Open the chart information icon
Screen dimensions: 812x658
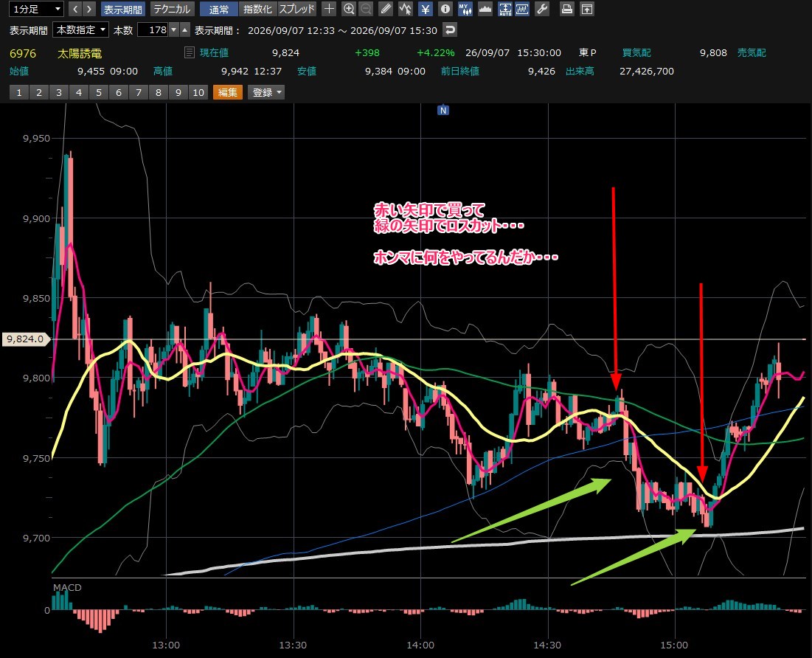click(x=445, y=9)
